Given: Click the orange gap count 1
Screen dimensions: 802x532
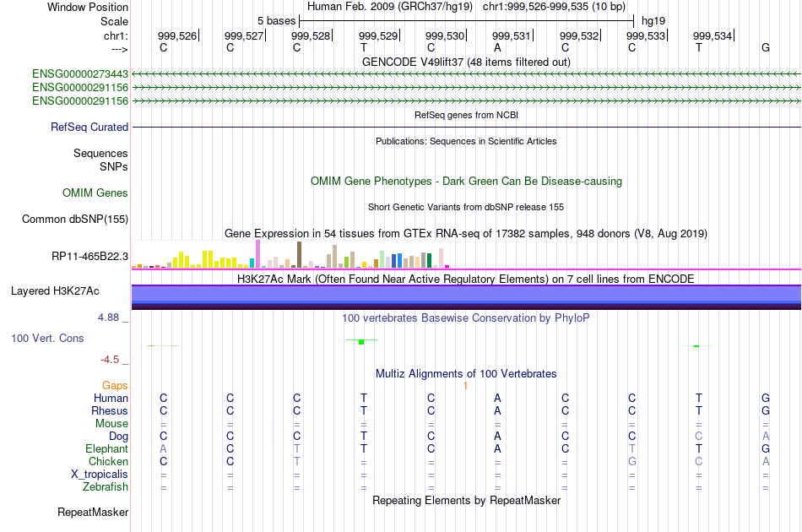Looking at the screenshot, I should [465, 386].
